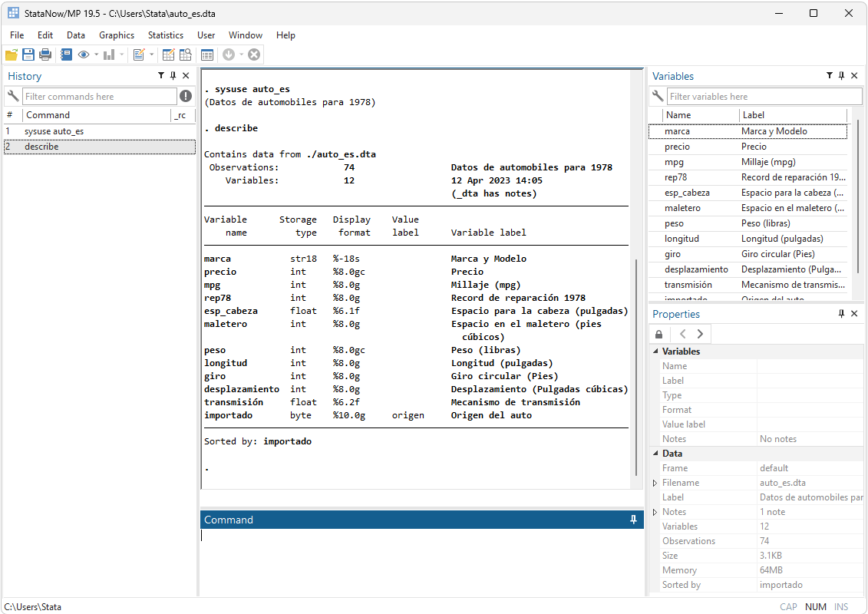Print results via the Print toolbar icon

(46, 54)
